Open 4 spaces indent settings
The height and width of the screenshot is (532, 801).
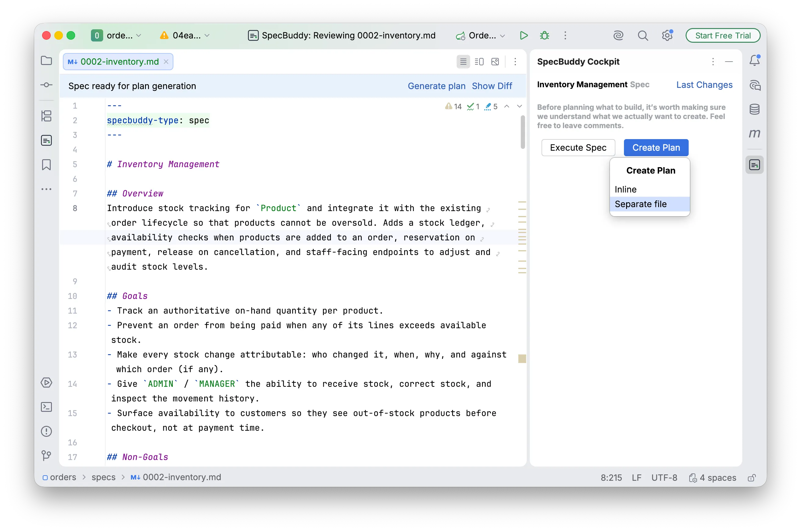click(712, 477)
